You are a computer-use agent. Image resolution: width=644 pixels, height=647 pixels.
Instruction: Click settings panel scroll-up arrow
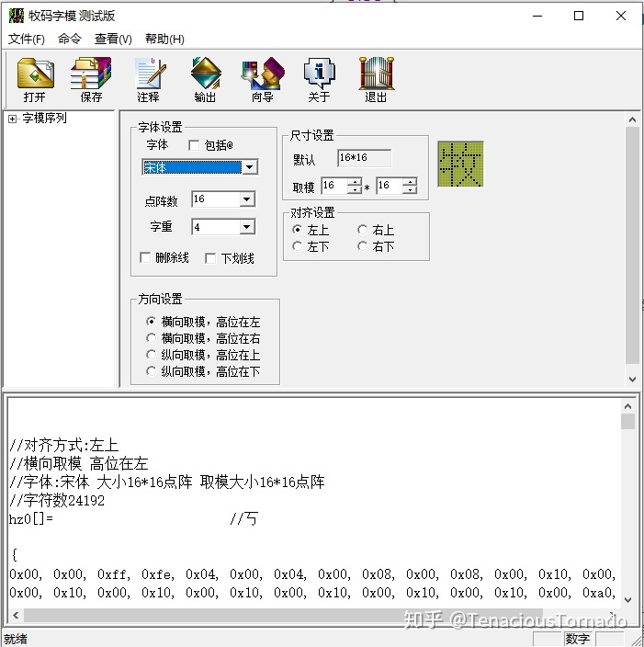632,120
